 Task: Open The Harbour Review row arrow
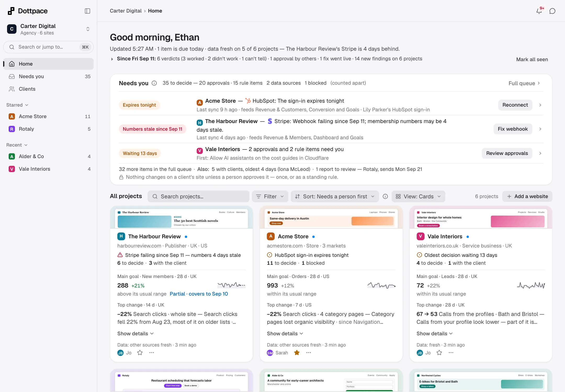(540, 129)
